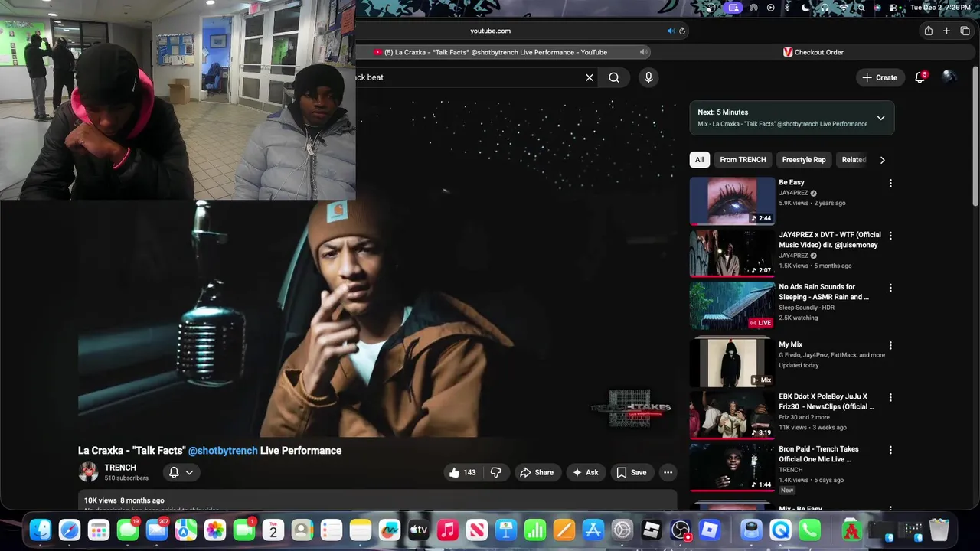
Task: Open Trash in the Dock
Action: [x=939, y=530]
